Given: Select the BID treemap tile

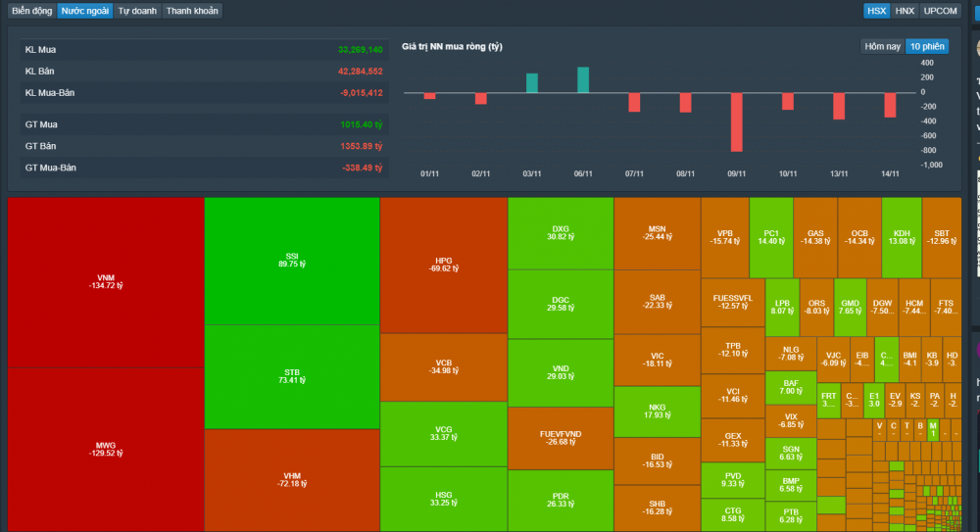Looking at the screenshot, I should [x=657, y=460].
